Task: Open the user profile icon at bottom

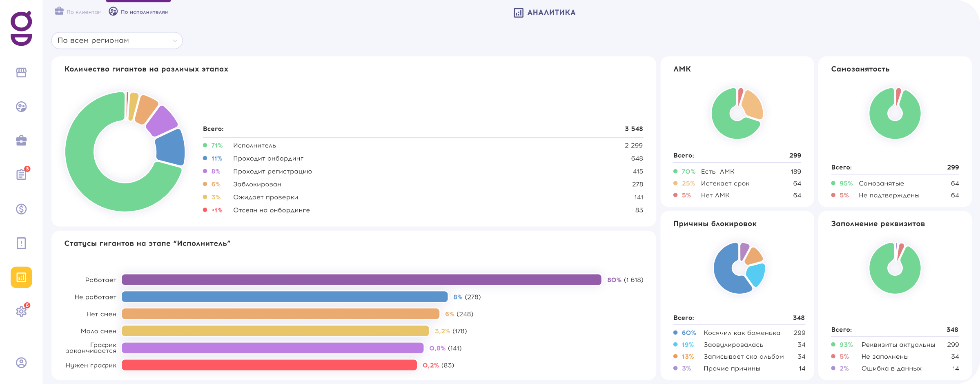Action: pyautogui.click(x=21, y=363)
